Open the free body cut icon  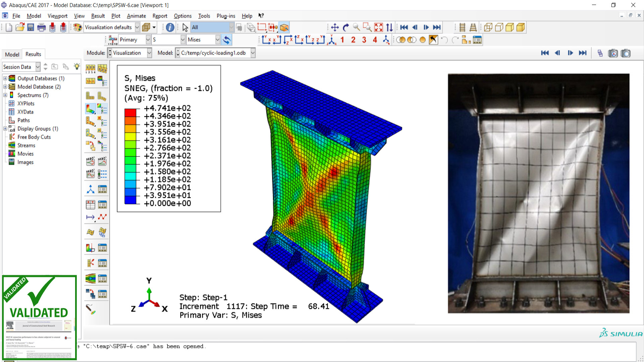pos(90,263)
